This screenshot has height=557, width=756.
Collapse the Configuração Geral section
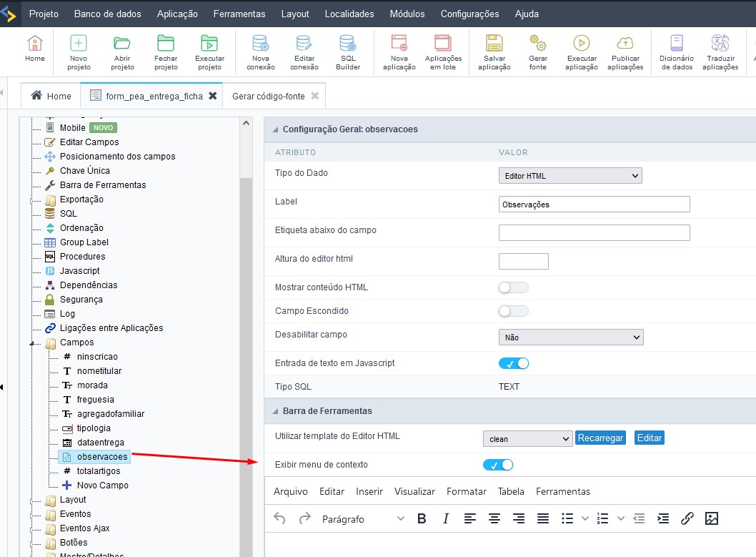(275, 129)
